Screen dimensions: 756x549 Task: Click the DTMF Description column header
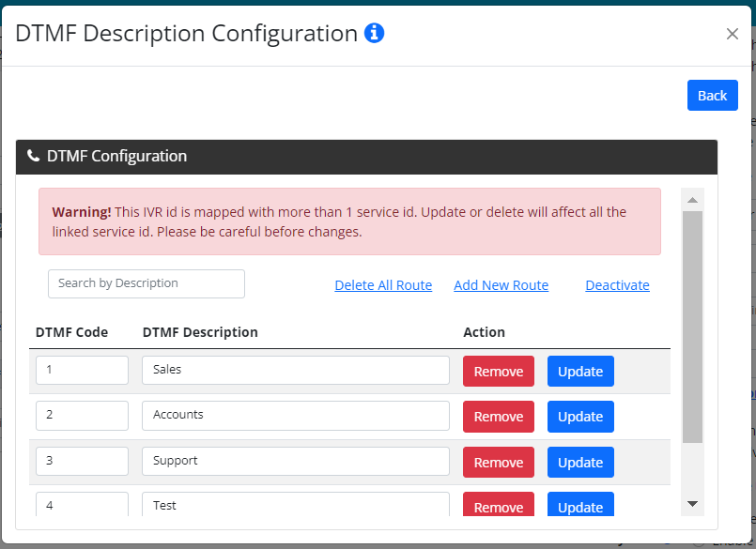click(x=200, y=332)
